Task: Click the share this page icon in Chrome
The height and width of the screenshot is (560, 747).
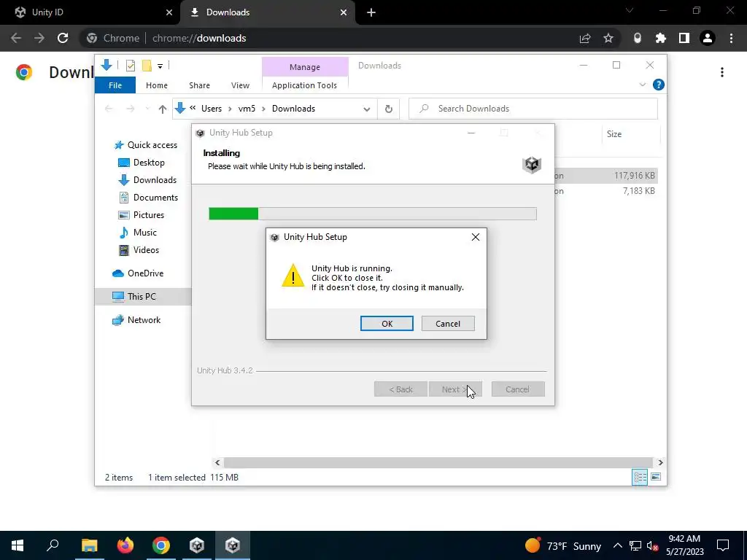Action: [x=585, y=38]
